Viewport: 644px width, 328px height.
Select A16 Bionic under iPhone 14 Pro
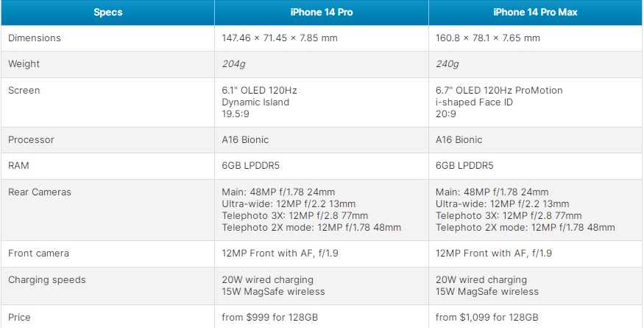(x=245, y=140)
